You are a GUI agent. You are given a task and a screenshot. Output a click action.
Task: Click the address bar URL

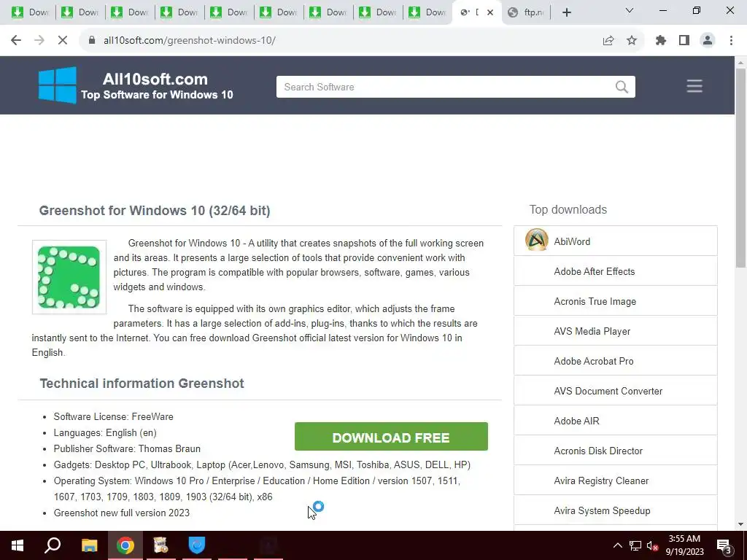189,41
